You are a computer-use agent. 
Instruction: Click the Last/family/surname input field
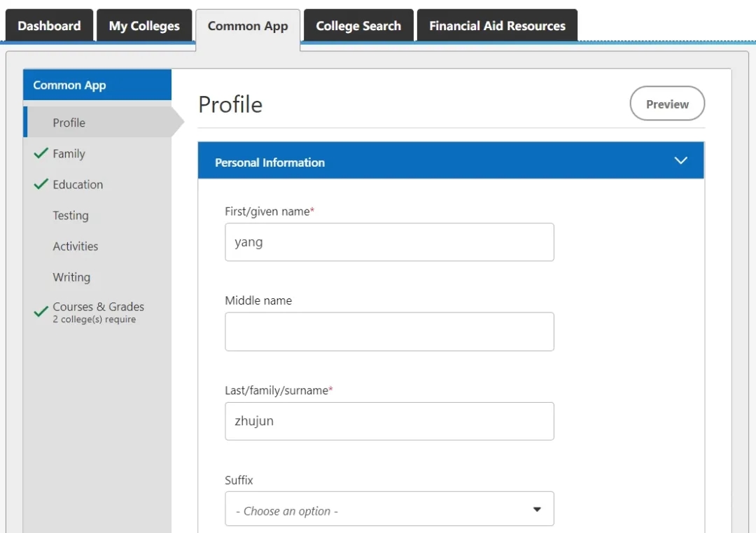pos(389,421)
